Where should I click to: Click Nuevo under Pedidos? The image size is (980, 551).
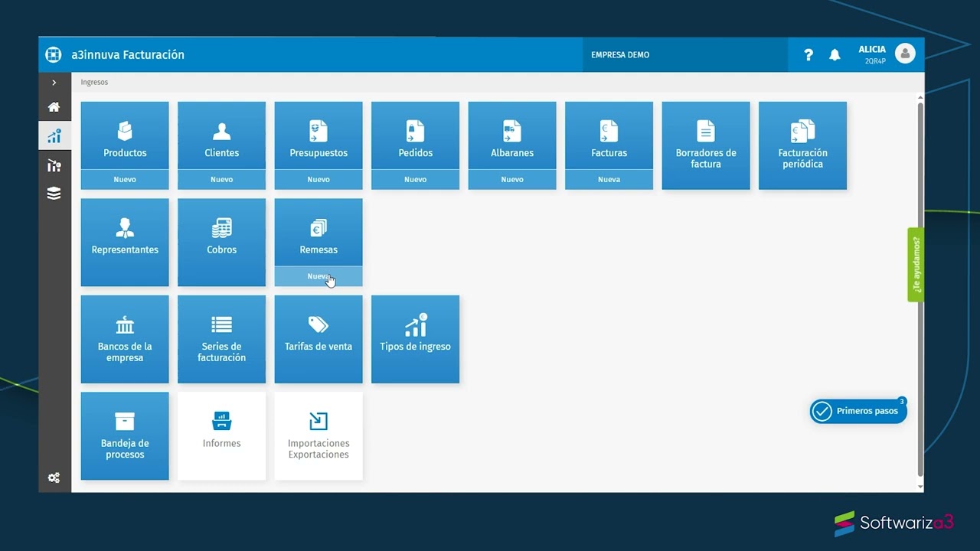(x=415, y=180)
